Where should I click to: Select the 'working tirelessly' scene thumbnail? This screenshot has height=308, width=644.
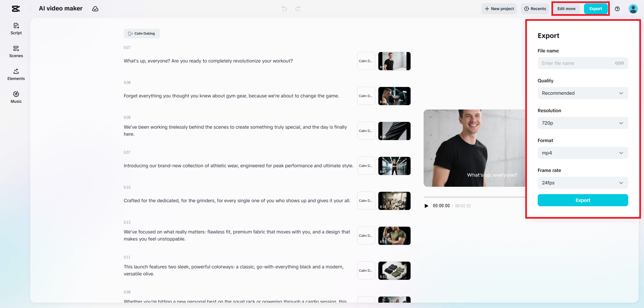pyautogui.click(x=394, y=131)
